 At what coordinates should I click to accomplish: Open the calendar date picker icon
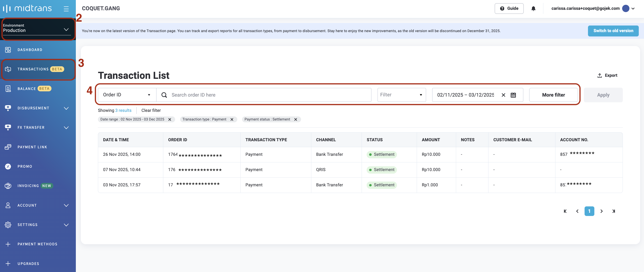[513, 95]
